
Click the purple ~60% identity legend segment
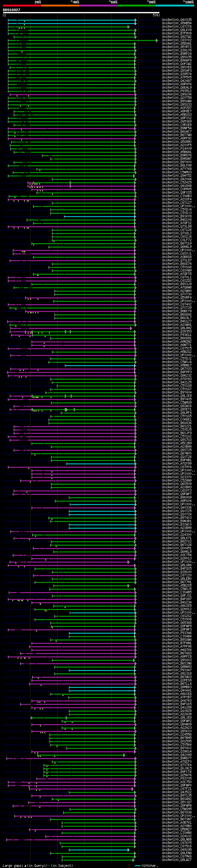click(x=99, y=6)
